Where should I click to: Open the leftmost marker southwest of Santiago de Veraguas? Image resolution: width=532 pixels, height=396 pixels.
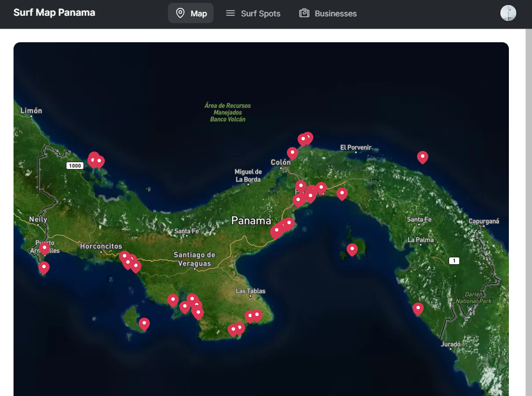click(173, 300)
